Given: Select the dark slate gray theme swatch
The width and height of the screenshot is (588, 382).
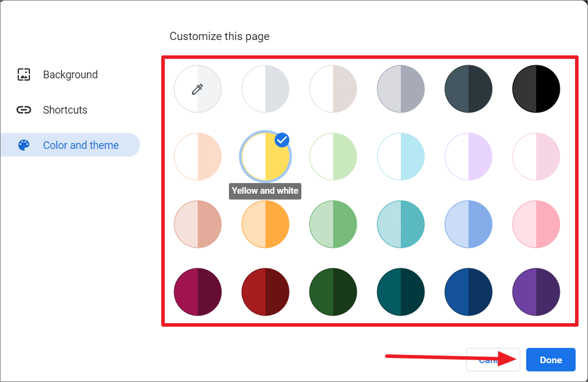Looking at the screenshot, I should tap(469, 89).
